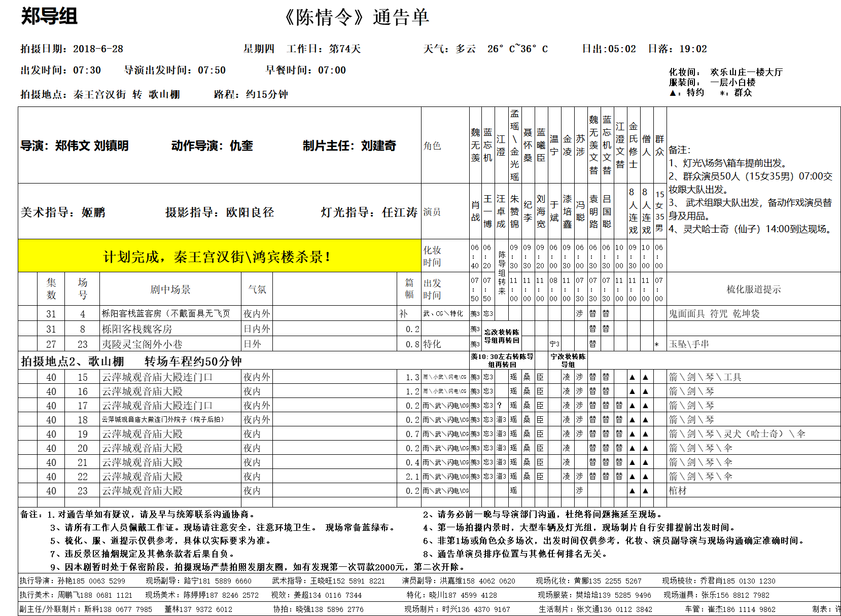Select the 工作日：第74天 text
Screen dimensions: 841x616
(324, 49)
